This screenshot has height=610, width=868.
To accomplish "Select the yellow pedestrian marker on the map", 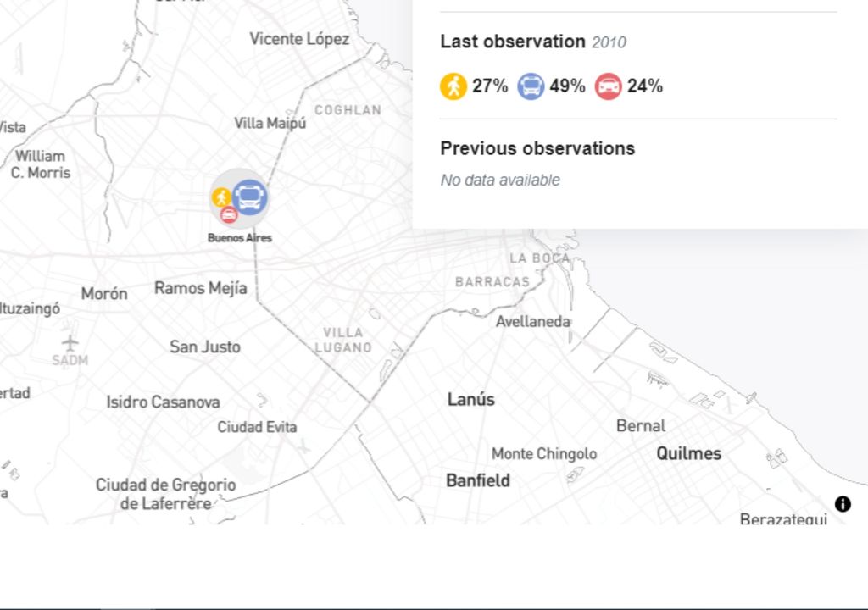I will tap(221, 197).
